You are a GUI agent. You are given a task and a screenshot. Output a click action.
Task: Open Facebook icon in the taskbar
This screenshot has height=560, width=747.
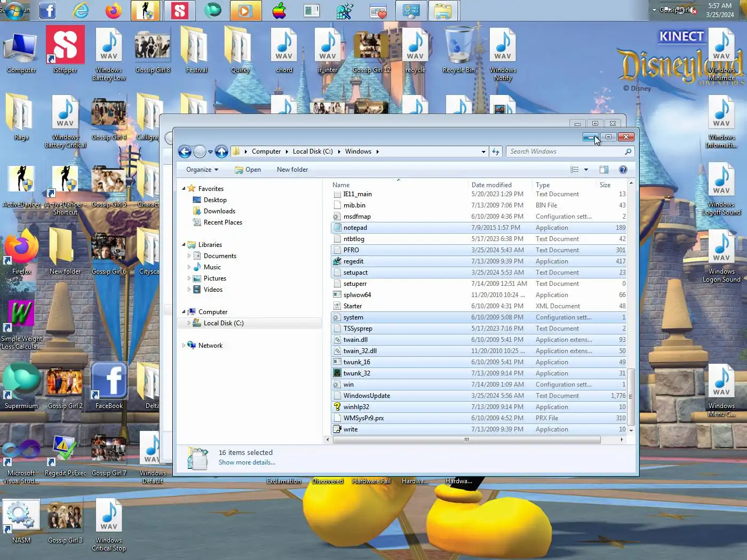(47, 11)
